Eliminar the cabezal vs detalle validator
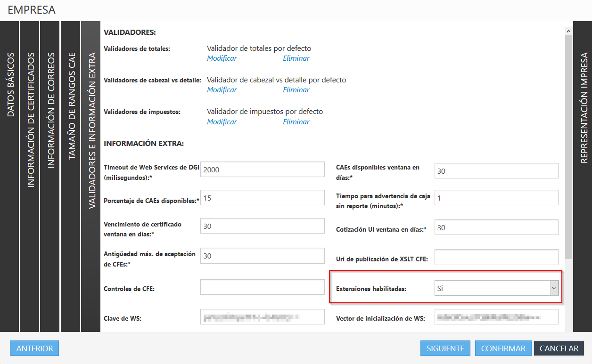The image size is (592, 364). click(x=296, y=89)
